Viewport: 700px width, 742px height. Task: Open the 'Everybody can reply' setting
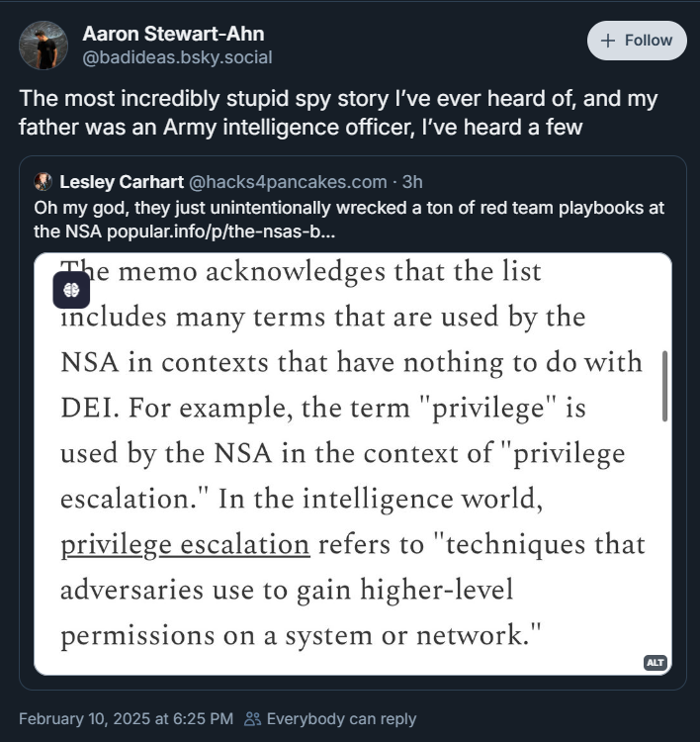click(x=341, y=718)
